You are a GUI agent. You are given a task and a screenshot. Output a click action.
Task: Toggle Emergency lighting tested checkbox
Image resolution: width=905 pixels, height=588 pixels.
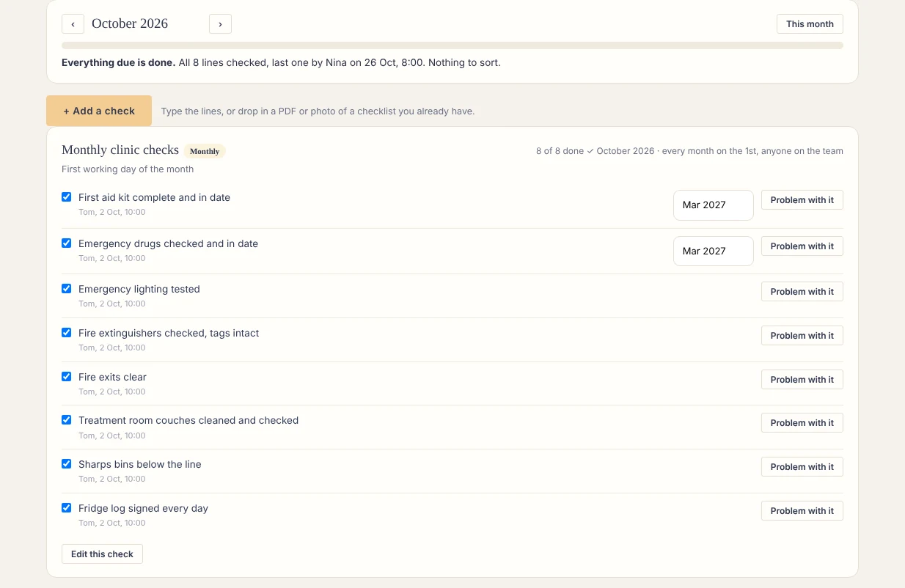tap(67, 289)
